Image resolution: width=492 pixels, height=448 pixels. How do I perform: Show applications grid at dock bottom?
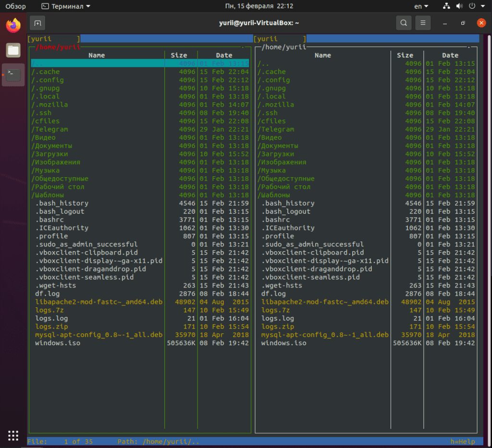tap(13, 435)
